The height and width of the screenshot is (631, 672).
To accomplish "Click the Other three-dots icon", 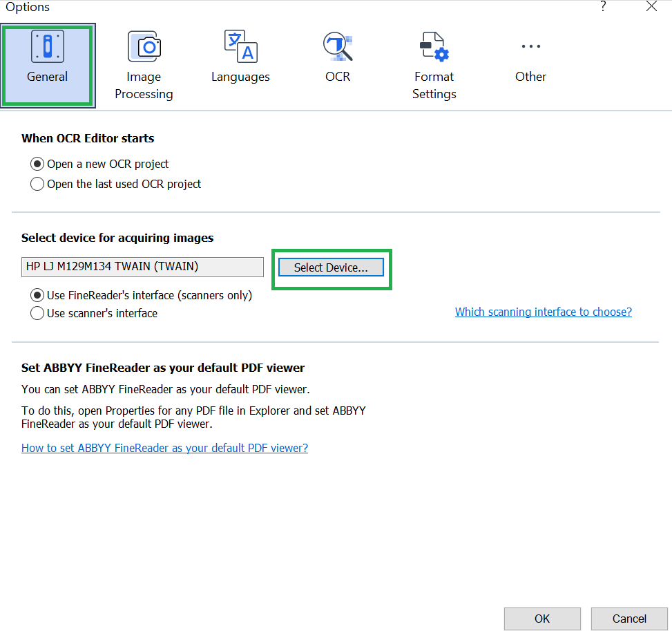I will coord(530,46).
